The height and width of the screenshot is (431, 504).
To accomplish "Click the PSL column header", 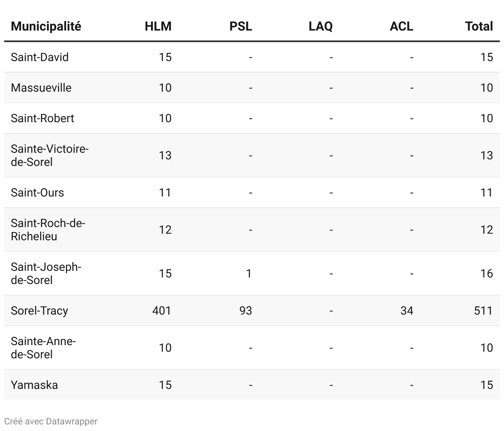I will click(241, 26).
